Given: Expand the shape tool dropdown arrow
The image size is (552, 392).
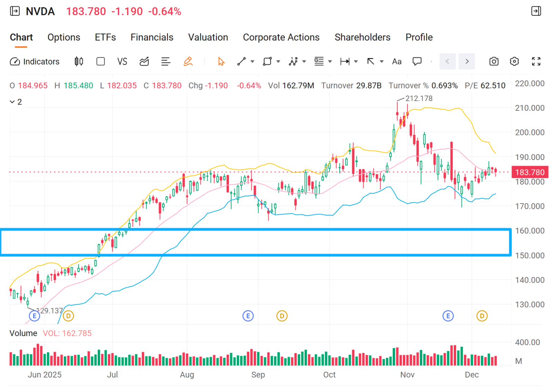Looking at the screenshot, I should (x=278, y=62).
